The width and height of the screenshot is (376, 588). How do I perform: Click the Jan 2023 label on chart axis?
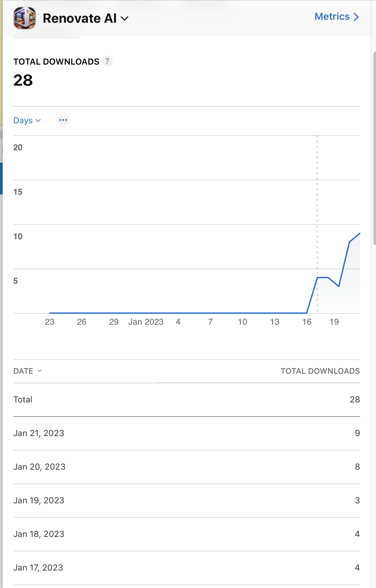tap(146, 322)
